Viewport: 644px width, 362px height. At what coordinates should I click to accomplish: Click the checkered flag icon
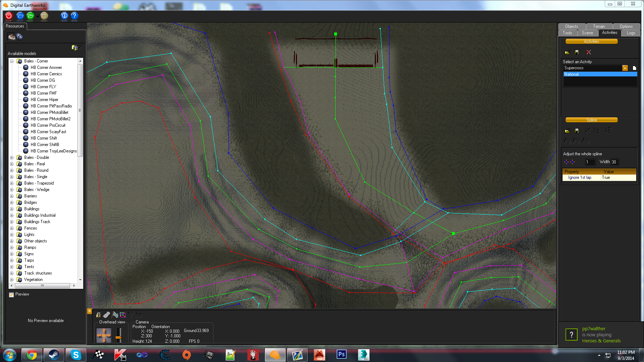115,315
